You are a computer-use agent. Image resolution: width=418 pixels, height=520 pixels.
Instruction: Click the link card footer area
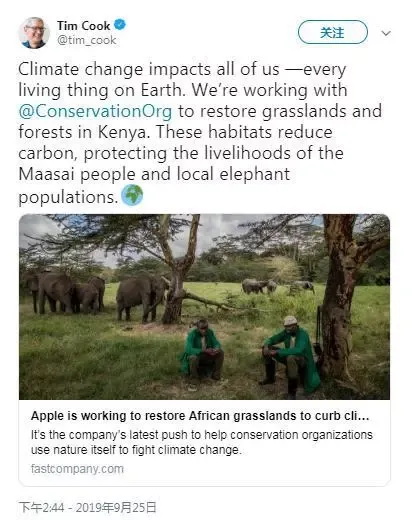click(204, 443)
